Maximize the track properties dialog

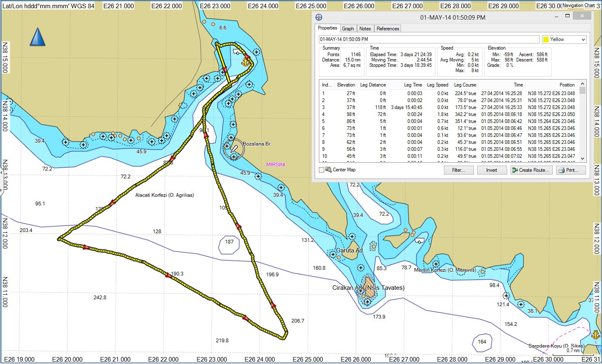[x=568, y=16]
